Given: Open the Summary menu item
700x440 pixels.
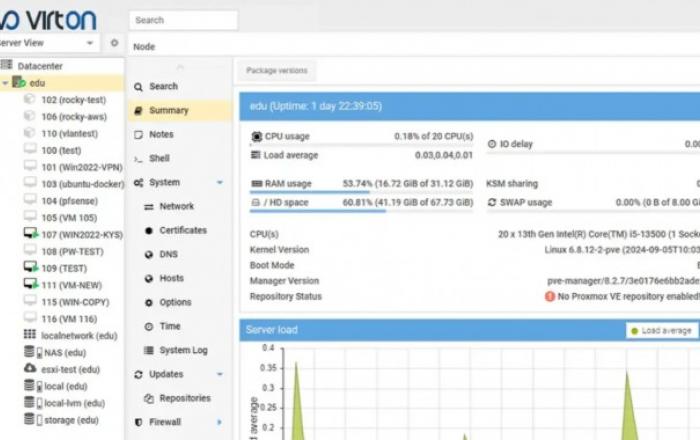Looking at the screenshot, I should pyautogui.click(x=179, y=110).
